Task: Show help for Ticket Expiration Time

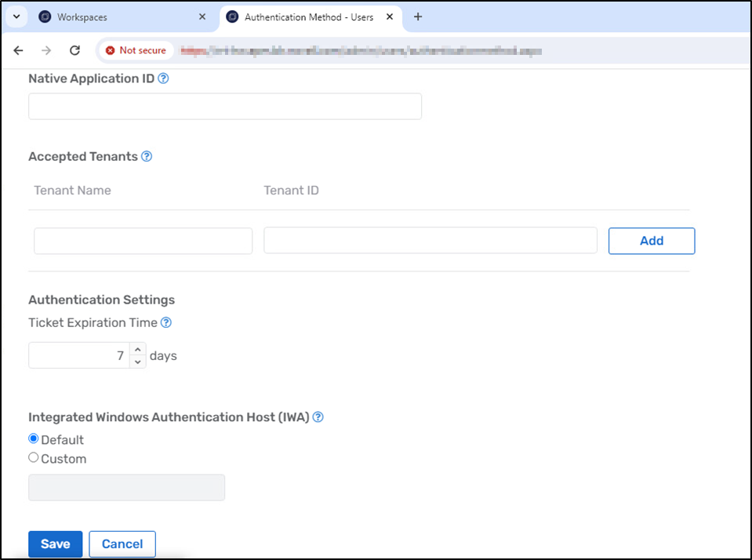Action: point(166,322)
